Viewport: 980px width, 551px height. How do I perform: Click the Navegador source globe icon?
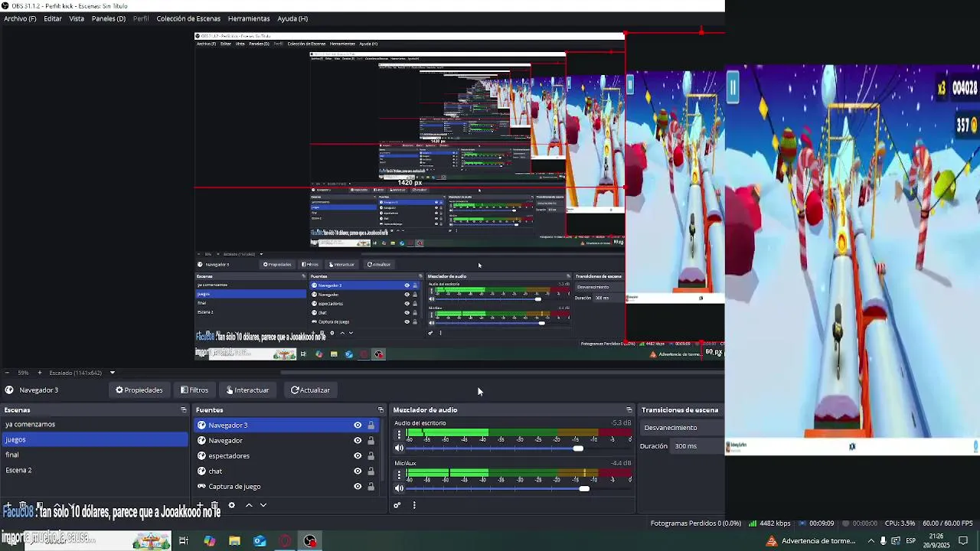point(202,441)
